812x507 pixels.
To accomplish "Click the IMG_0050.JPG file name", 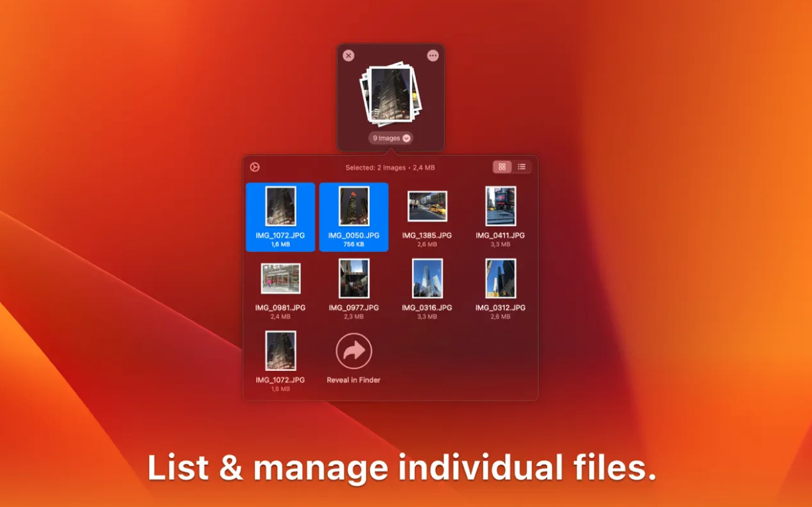I will [354, 236].
